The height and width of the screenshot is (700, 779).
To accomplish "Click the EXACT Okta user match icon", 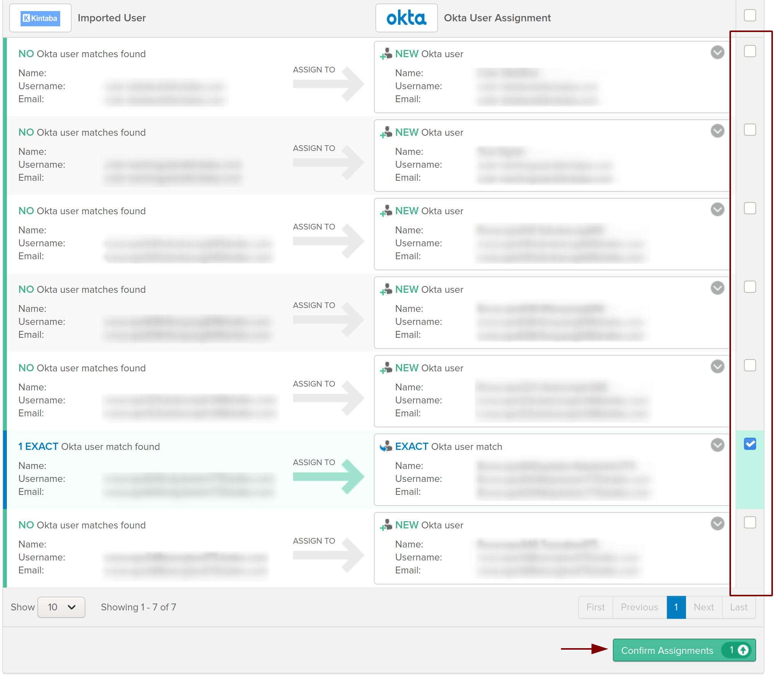I will (x=386, y=446).
